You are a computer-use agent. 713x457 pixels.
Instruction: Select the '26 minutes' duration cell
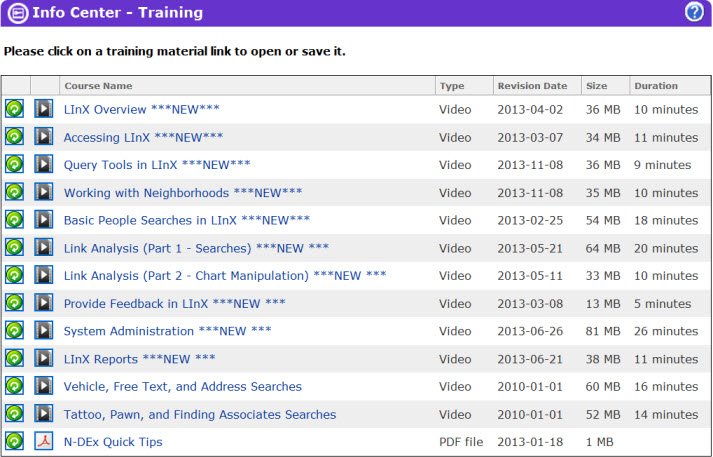click(x=666, y=331)
